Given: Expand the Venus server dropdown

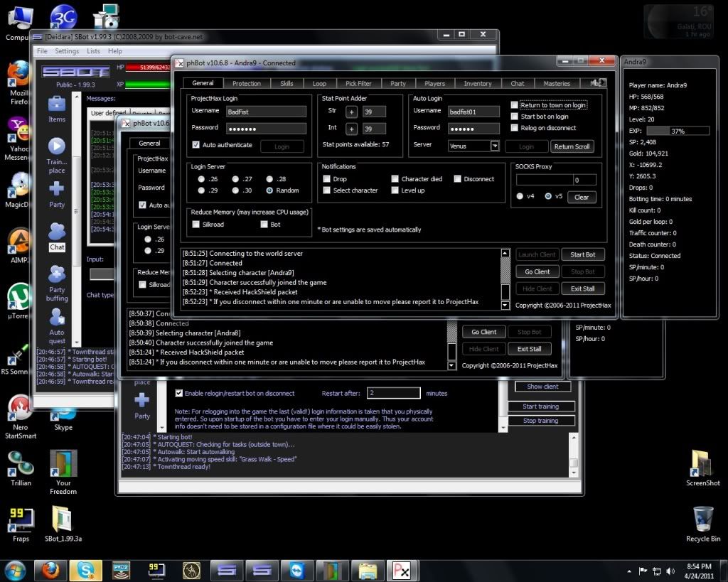Looking at the screenshot, I should point(495,146).
